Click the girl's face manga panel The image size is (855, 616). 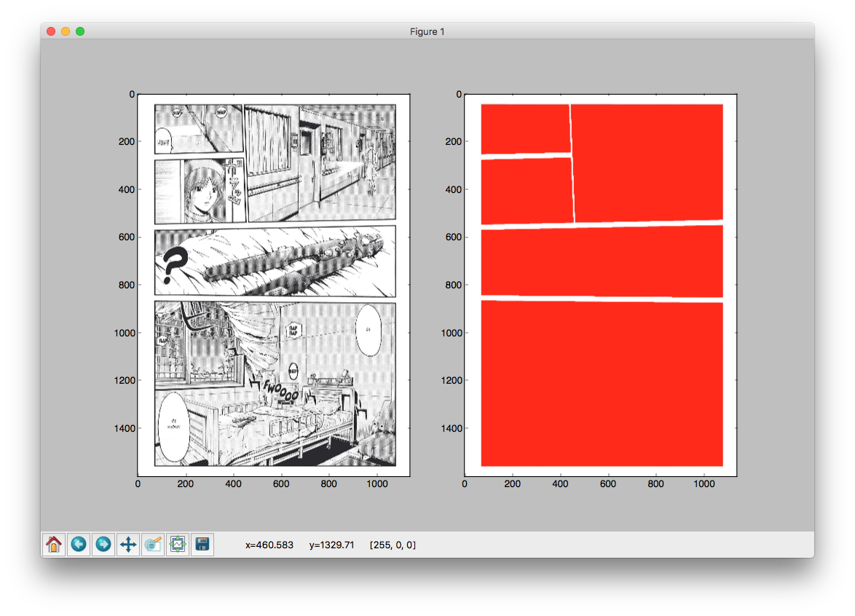tap(200, 190)
